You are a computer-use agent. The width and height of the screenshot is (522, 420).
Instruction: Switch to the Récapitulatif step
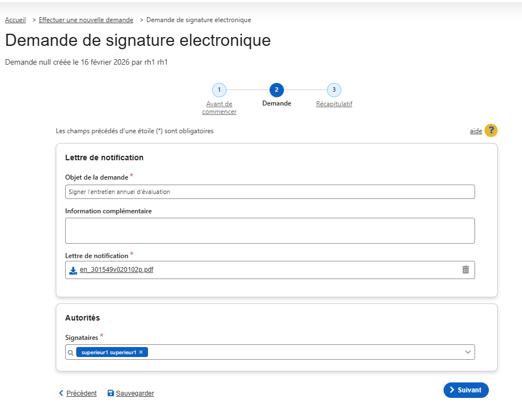334,103
